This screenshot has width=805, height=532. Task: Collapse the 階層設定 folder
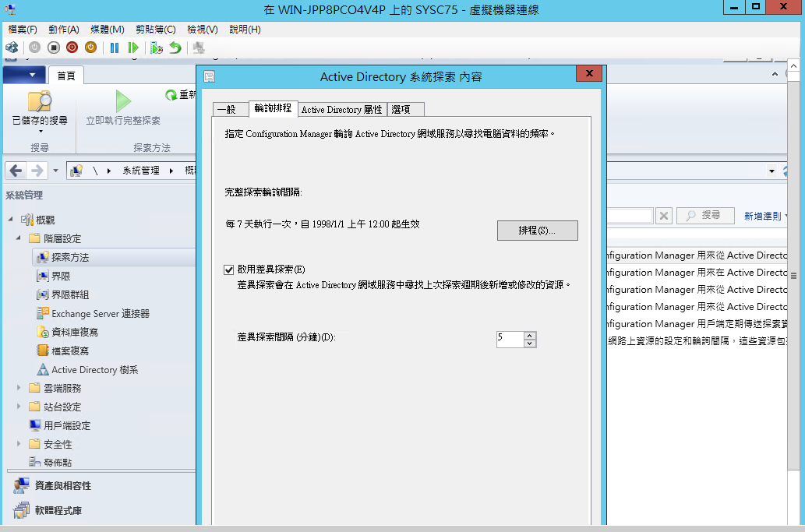pyautogui.click(x=19, y=238)
